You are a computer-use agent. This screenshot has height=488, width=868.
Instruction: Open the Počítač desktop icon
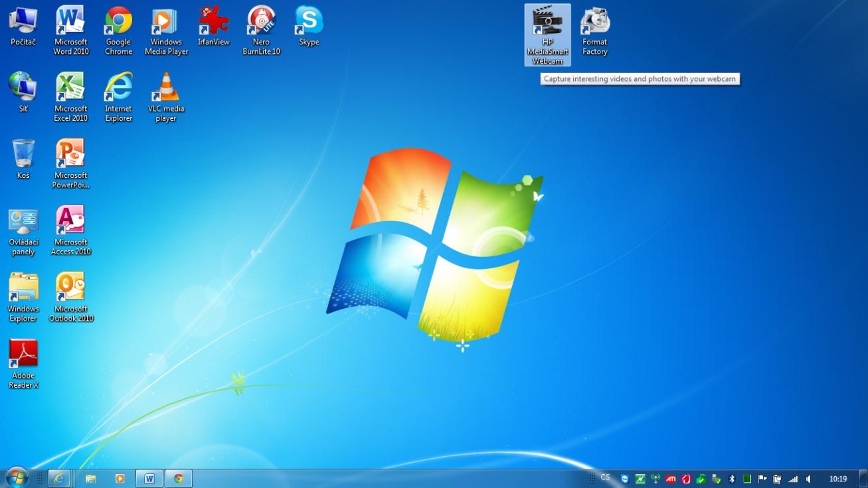click(x=23, y=27)
